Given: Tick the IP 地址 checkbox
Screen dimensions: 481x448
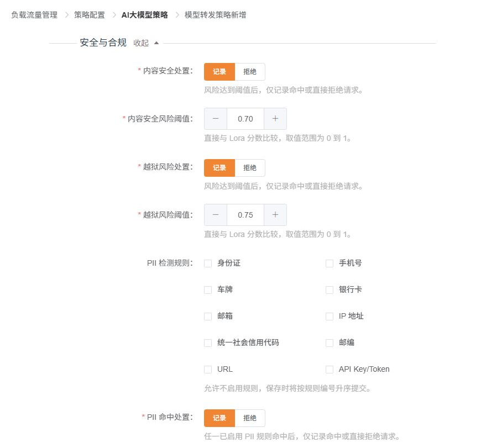Looking at the screenshot, I should [x=330, y=316].
